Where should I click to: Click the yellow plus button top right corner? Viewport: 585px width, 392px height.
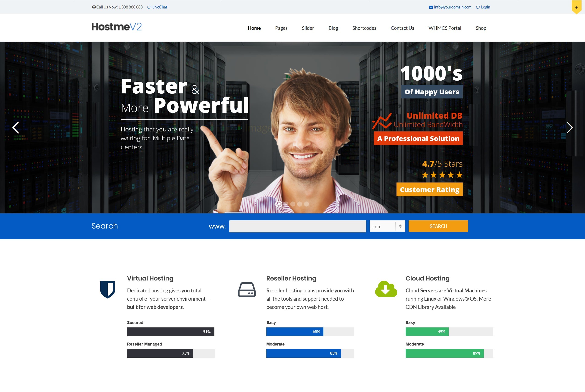(x=577, y=7)
